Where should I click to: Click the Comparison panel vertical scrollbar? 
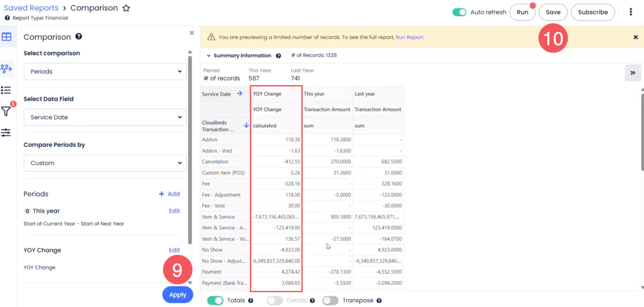[x=190, y=148]
